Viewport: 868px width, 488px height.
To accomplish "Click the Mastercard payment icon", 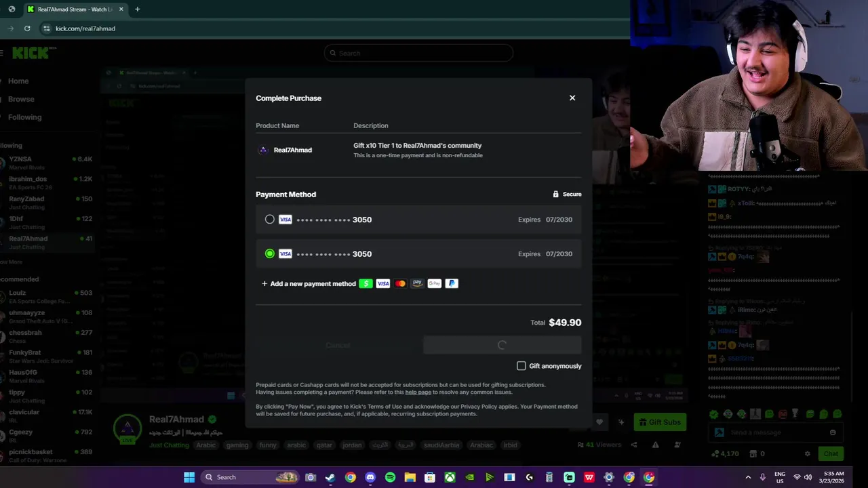I will click(400, 284).
